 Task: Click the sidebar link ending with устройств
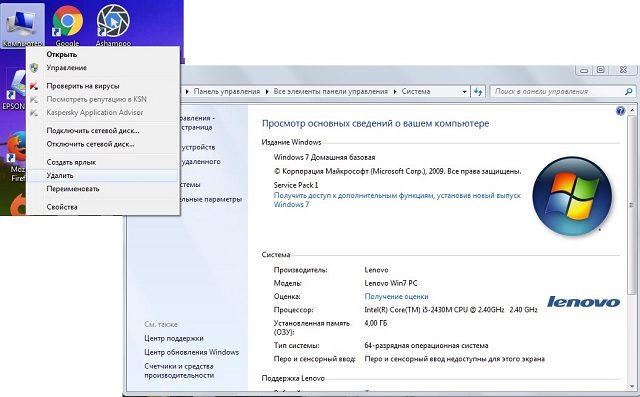198,147
